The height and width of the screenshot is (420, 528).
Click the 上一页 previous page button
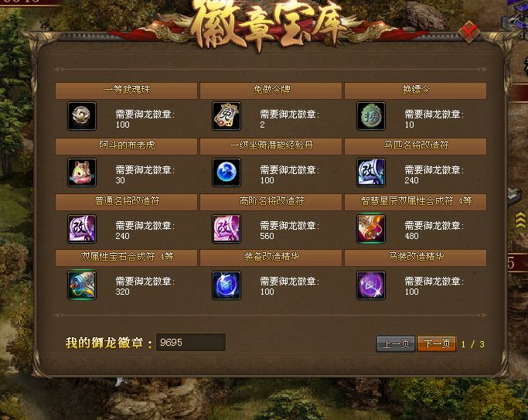tap(396, 344)
